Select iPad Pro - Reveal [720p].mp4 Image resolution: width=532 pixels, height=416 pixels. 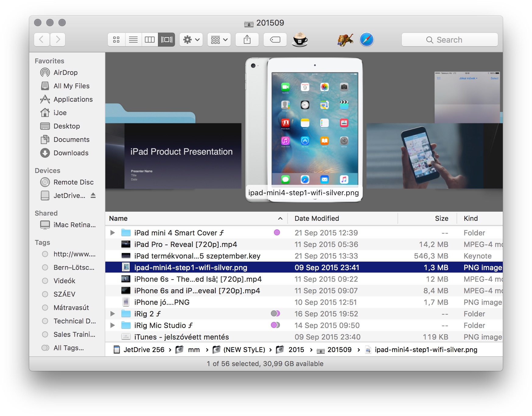[x=304, y=244]
